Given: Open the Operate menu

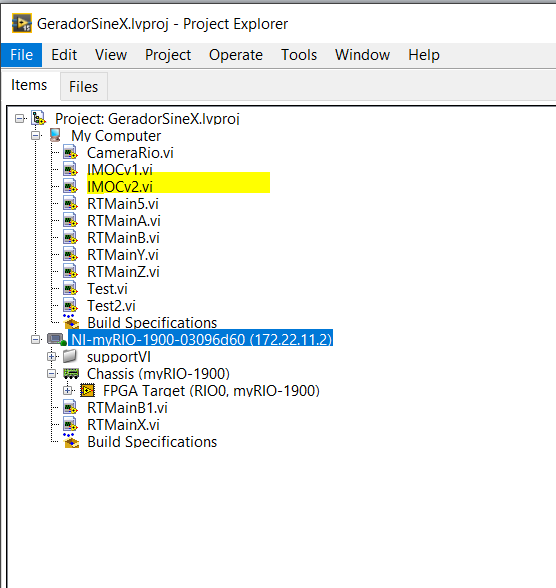Looking at the screenshot, I should coord(236,55).
